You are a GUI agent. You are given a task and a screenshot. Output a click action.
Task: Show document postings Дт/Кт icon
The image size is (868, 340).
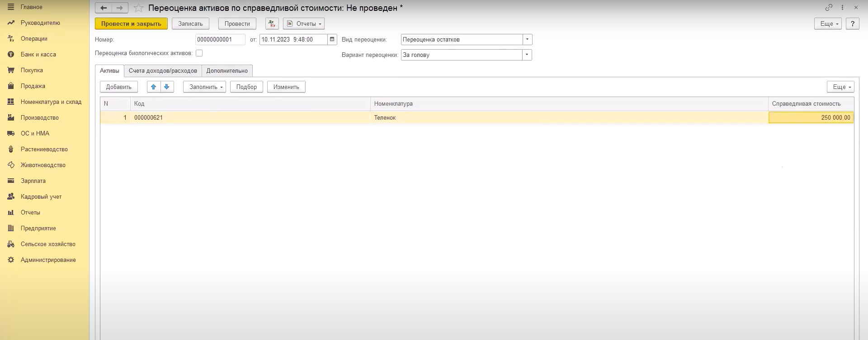point(272,23)
